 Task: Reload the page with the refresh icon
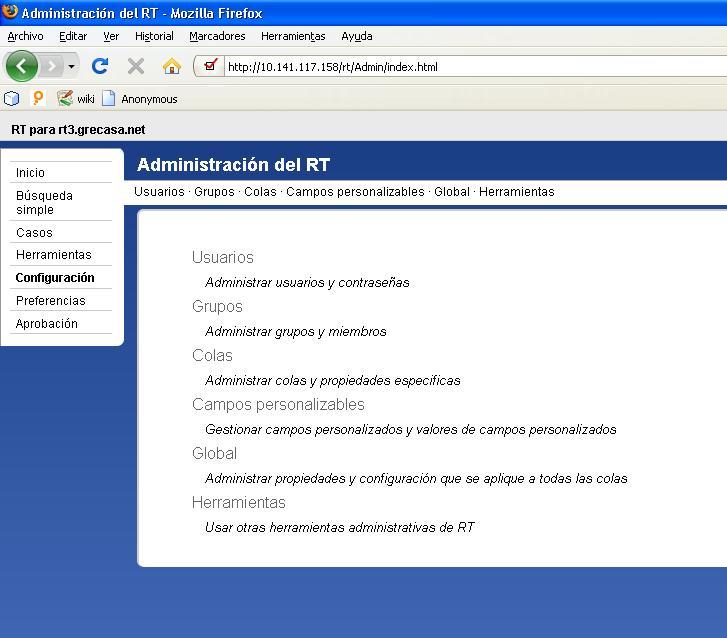point(100,66)
